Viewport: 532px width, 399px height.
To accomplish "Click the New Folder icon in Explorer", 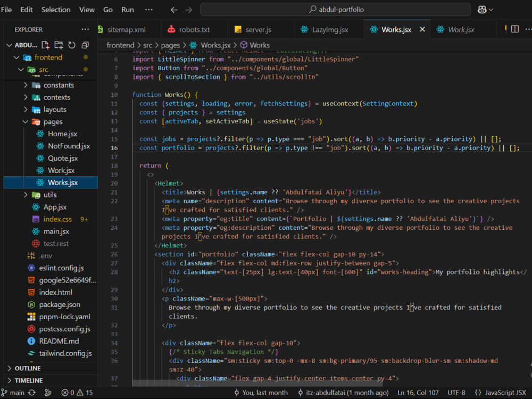I will coord(59,45).
